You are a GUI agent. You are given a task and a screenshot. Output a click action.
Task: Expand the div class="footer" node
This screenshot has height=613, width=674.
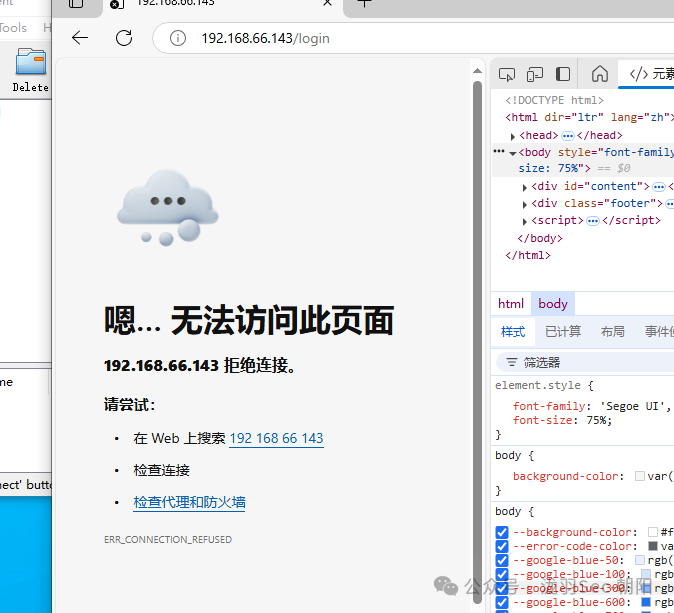point(524,204)
